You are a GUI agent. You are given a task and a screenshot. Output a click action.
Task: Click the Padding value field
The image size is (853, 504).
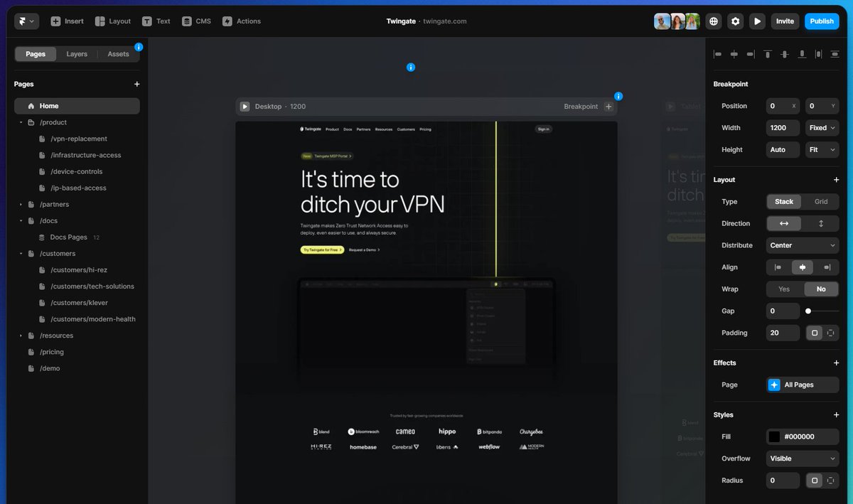(783, 333)
